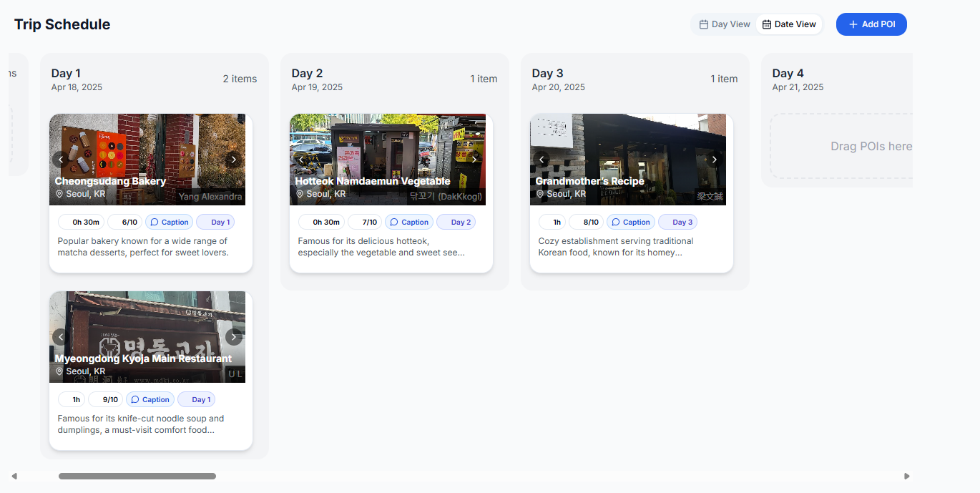Screen dimensions: 980x493
Task: Show previous photo on Cheongsudang Bakery card
Action: (61, 160)
